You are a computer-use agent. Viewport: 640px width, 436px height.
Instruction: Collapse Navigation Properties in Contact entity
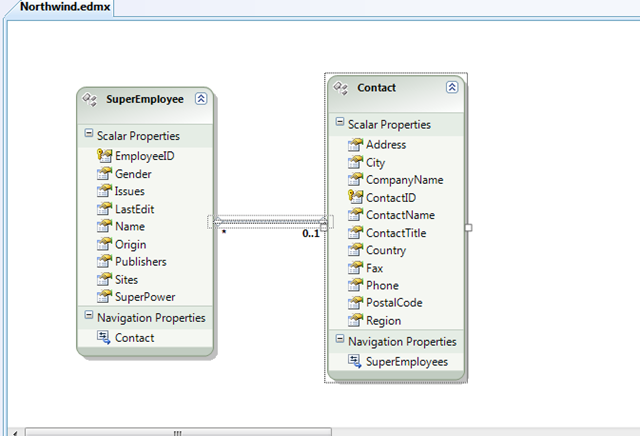pyautogui.click(x=339, y=341)
